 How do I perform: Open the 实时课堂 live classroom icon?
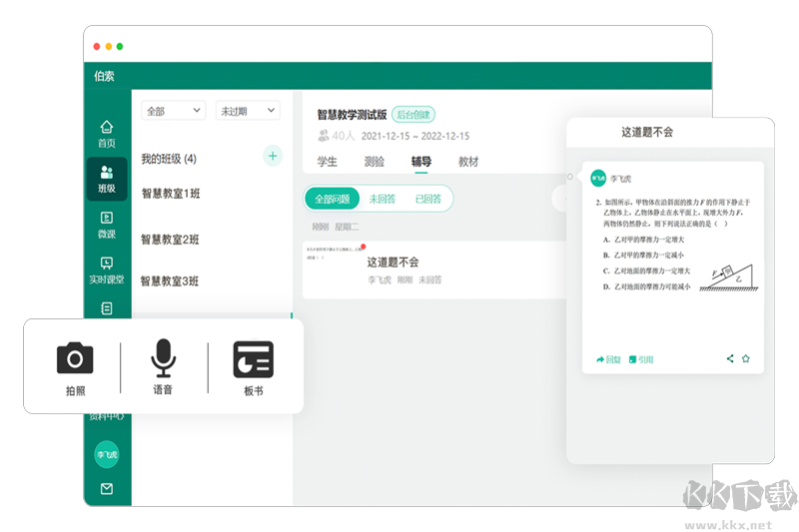click(x=107, y=269)
